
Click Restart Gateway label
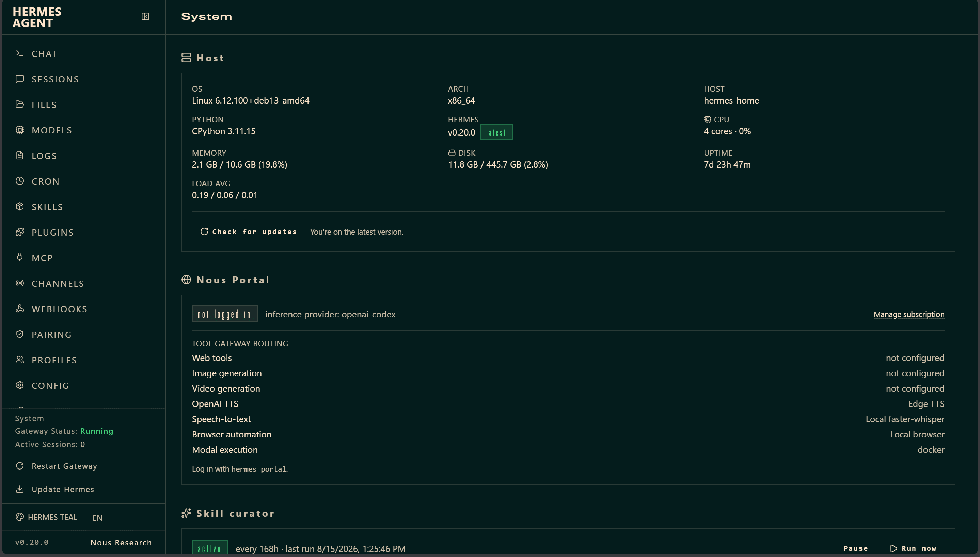[64, 466]
